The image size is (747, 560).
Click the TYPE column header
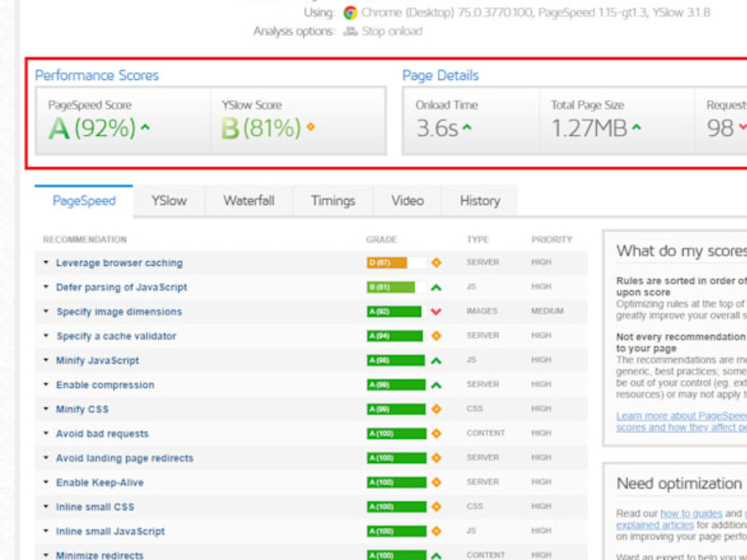point(477,240)
